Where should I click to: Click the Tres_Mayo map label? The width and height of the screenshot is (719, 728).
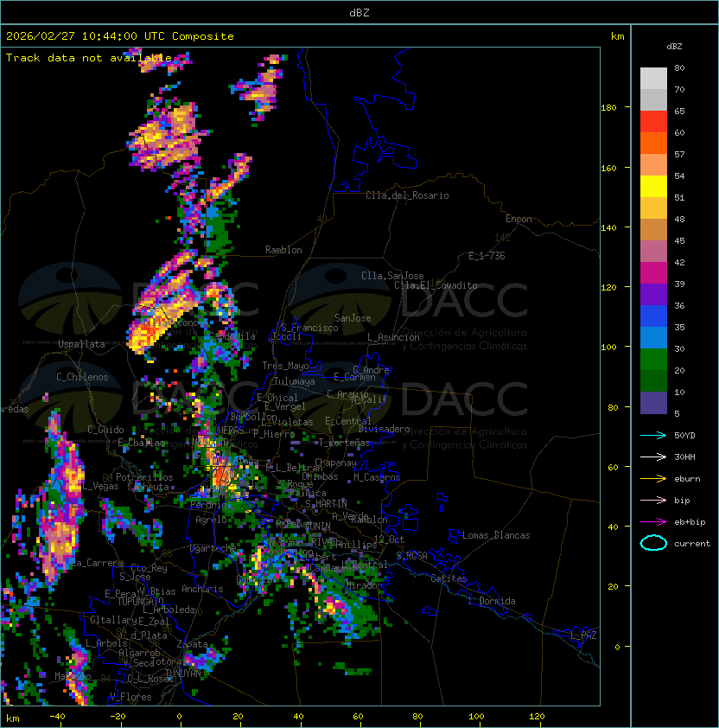click(285, 366)
